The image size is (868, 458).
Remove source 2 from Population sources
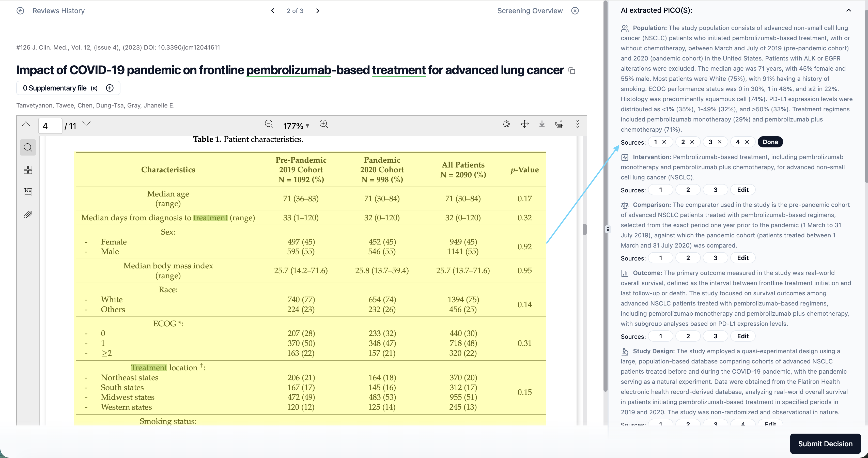(692, 142)
